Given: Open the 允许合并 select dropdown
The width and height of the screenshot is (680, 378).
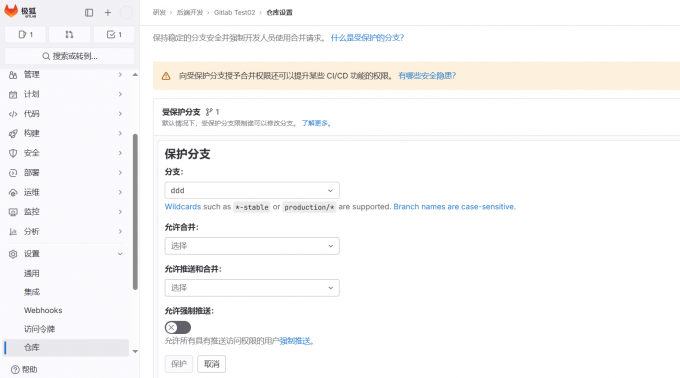Looking at the screenshot, I should 252,246.
